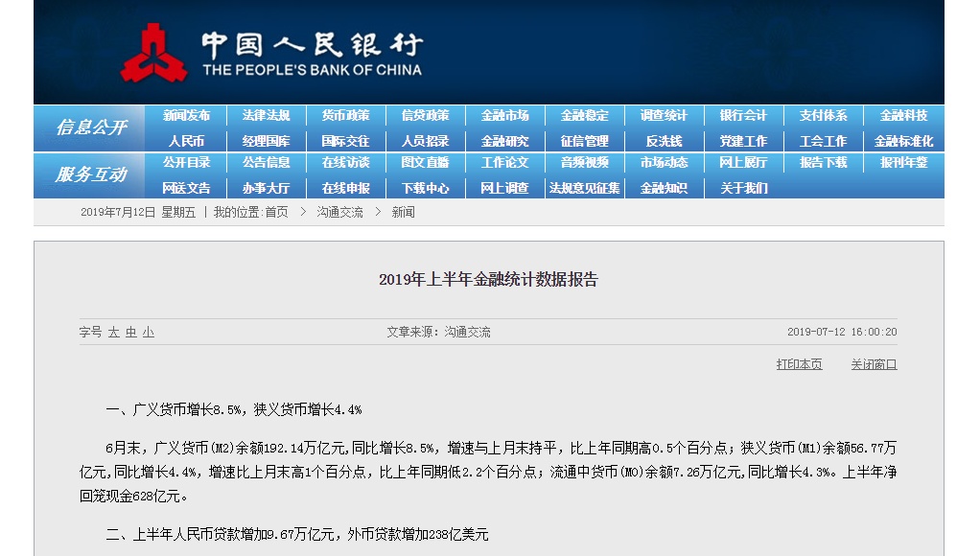Open 新闻发布 in the navigation menu
The height and width of the screenshot is (556, 980).
point(186,116)
